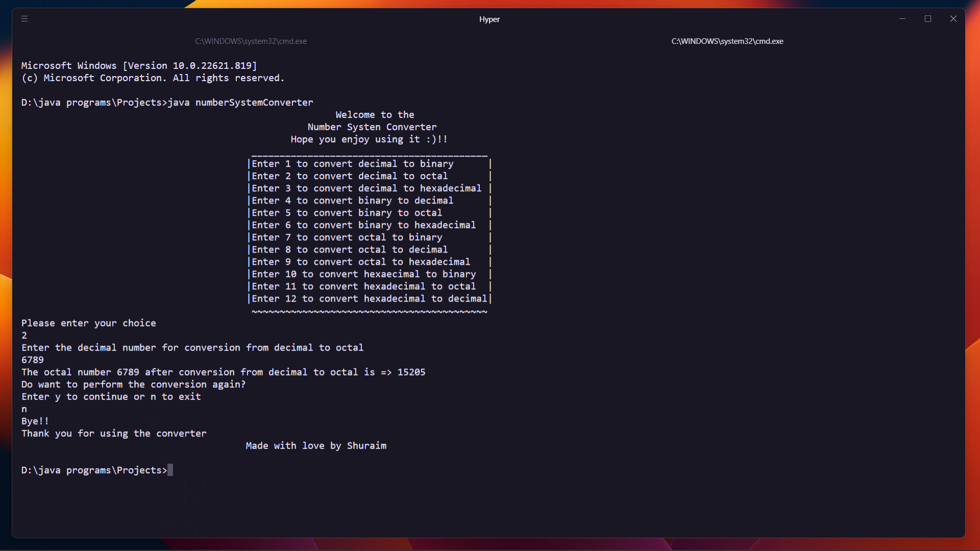
Task: Click the 'Enter y to continue or n to exit' line
Action: [x=111, y=396]
